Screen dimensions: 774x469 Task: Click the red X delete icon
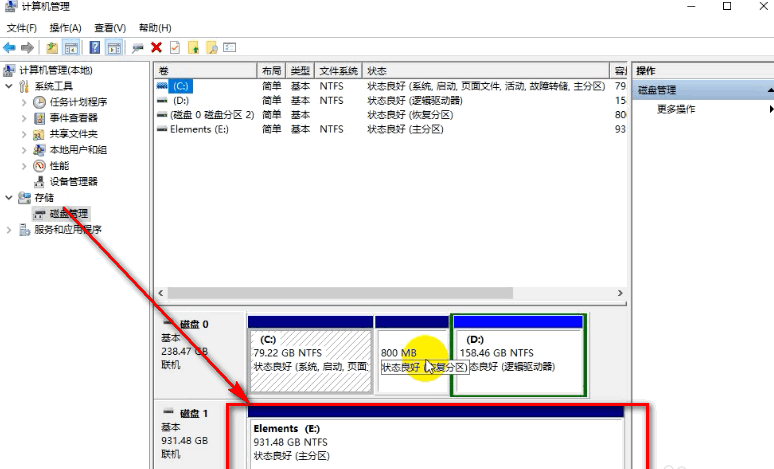[156, 47]
